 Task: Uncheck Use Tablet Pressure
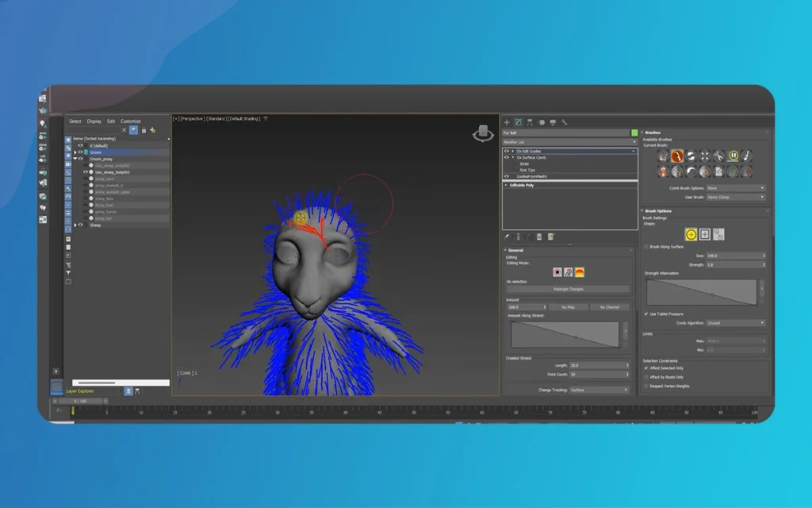tap(645, 314)
